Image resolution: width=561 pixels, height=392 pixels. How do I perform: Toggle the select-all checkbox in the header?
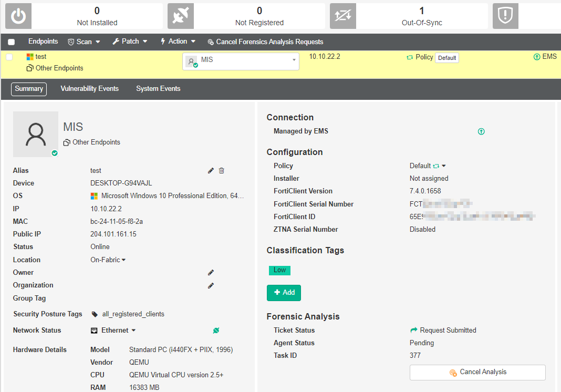[11, 42]
